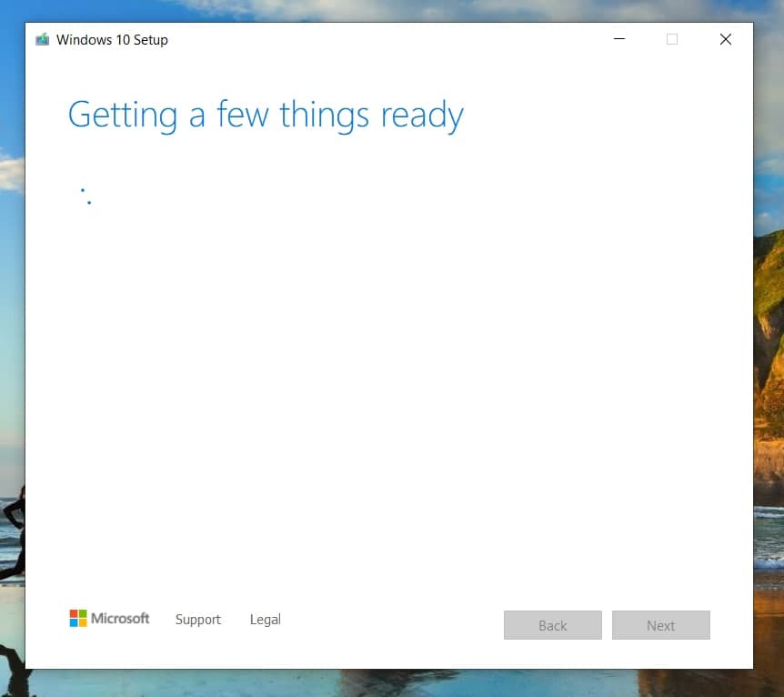Click the greyed-out Next button
Viewport: 784px width, 697px height.
click(660, 625)
